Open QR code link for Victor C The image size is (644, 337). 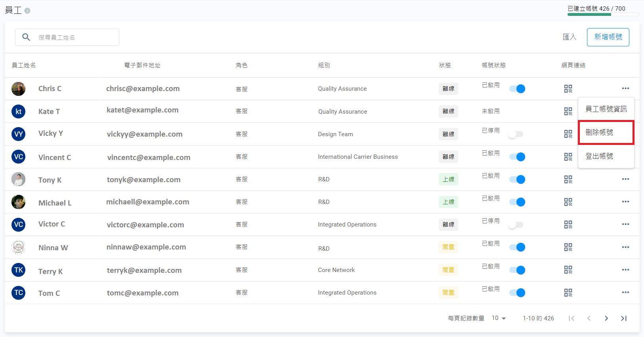point(568,225)
